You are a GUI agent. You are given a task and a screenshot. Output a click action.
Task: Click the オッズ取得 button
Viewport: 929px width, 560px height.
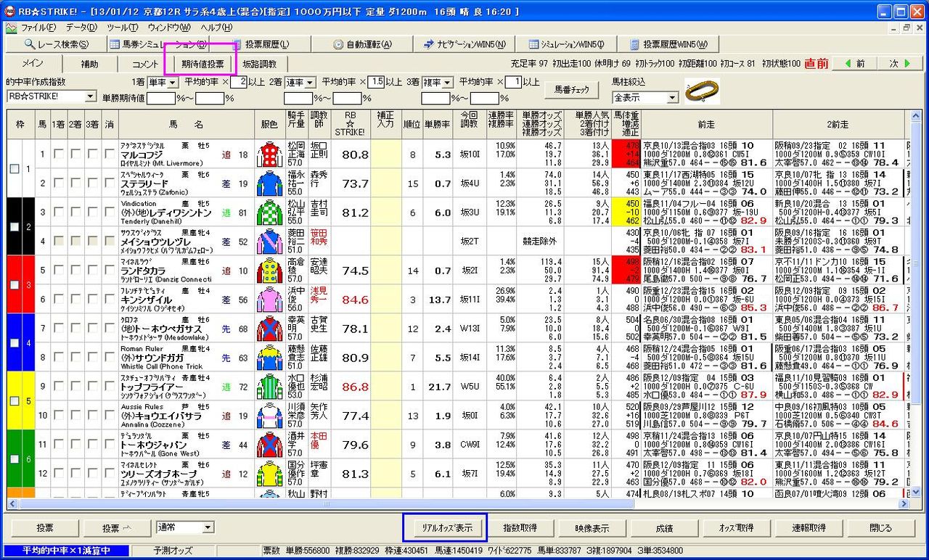[736, 527]
